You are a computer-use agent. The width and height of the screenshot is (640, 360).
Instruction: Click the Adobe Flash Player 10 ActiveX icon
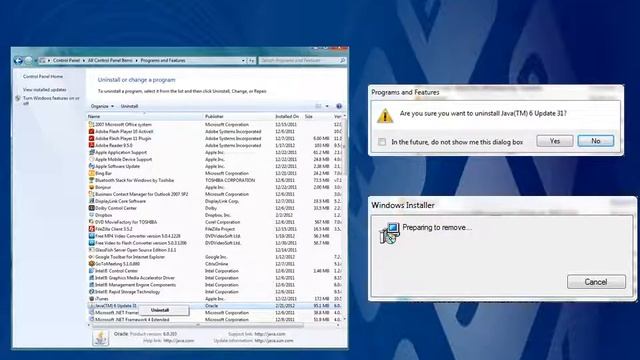point(91,131)
